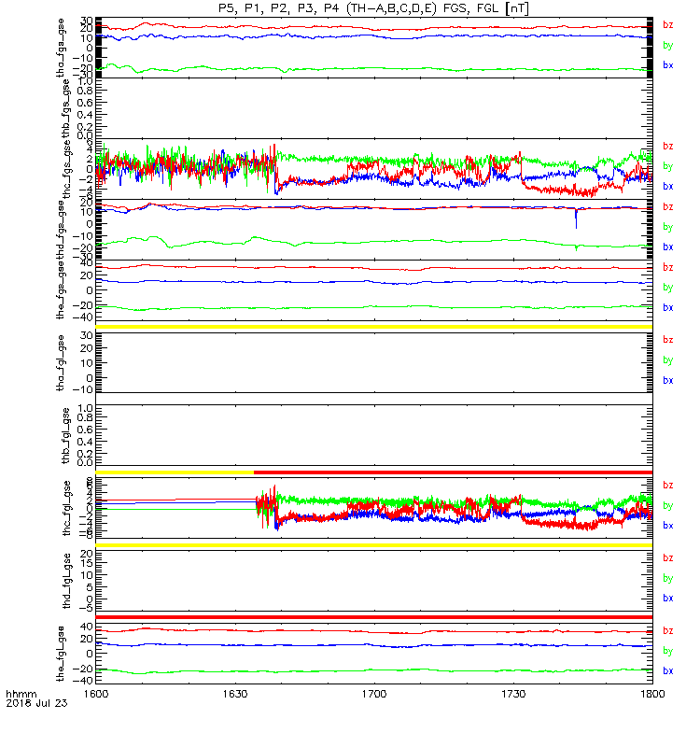The image size is (700, 747).
Task: Click the 1730 time tick label
Action: [x=513, y=694]
